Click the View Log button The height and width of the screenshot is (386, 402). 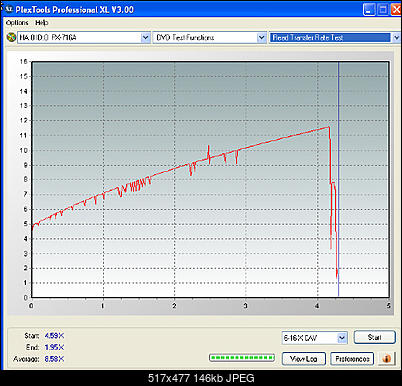coord(304,359)
